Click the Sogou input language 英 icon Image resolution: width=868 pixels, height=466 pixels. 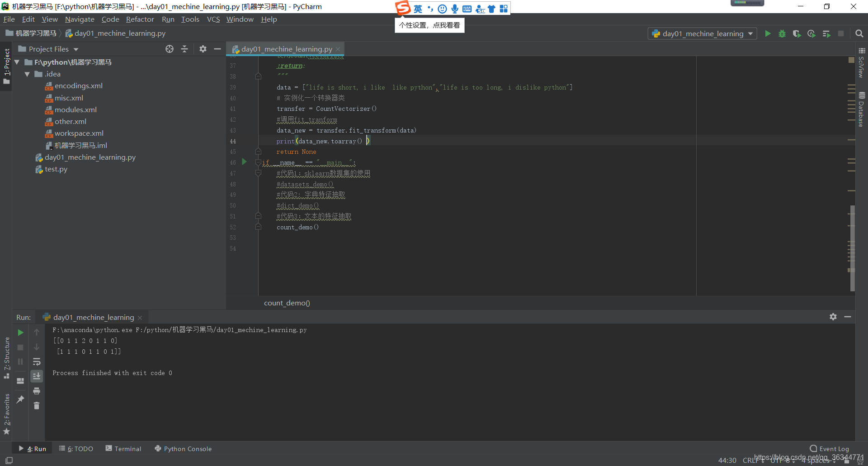point(418,9)
